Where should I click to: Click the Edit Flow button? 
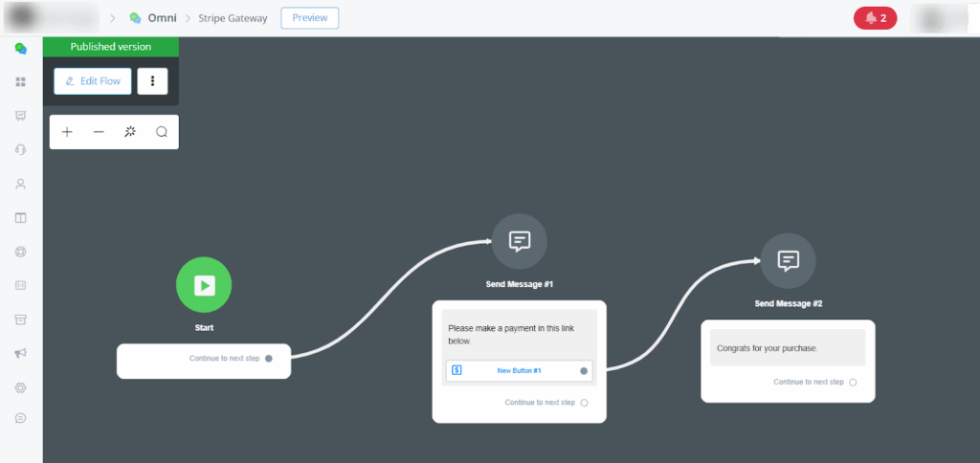(x=93, y=81)
